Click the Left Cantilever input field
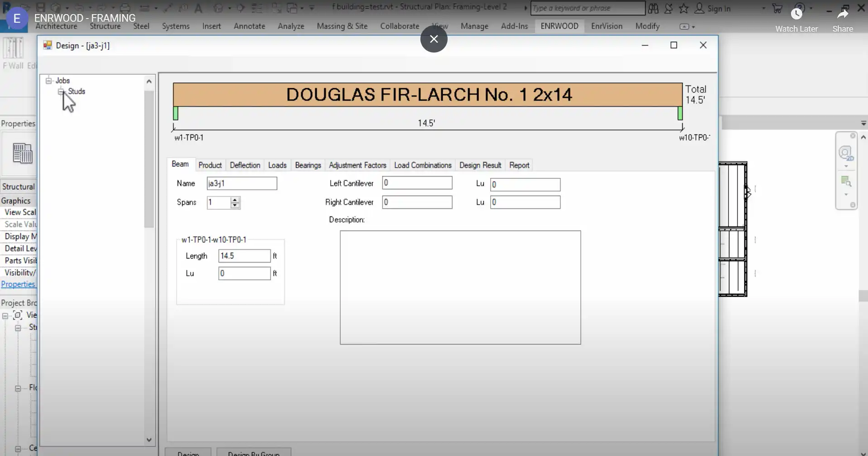 coord(417,183)
